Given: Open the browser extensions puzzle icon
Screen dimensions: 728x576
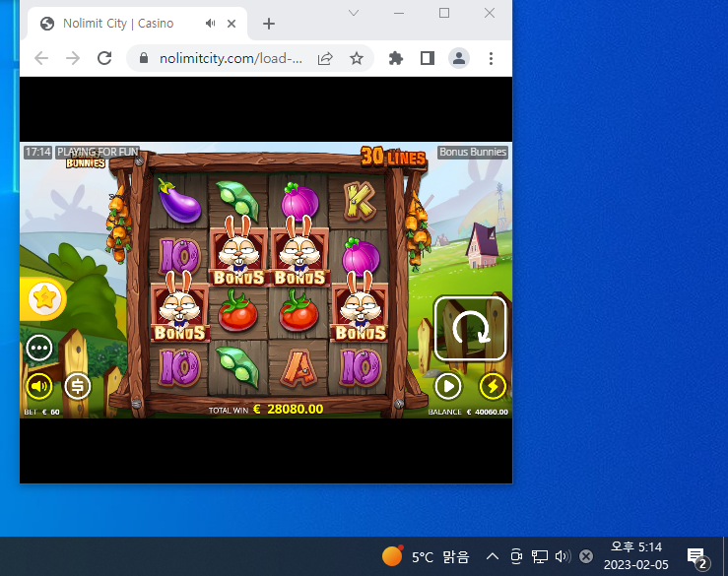Looking at the screenshot, I should coord(396,58).
